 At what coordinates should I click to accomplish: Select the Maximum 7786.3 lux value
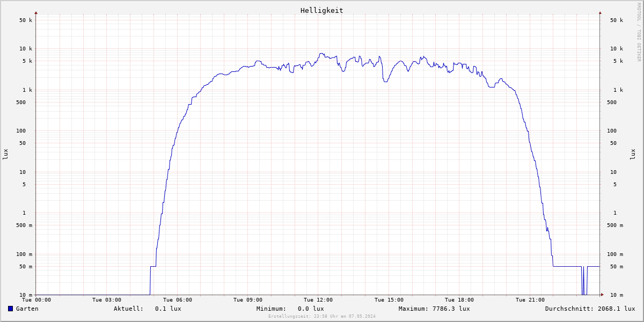(x=451, y=309)
